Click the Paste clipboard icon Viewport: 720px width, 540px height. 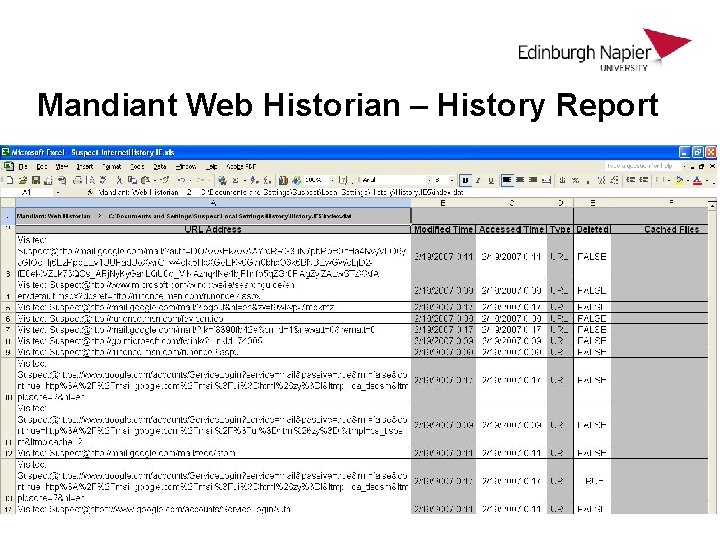tap(145, 180)
